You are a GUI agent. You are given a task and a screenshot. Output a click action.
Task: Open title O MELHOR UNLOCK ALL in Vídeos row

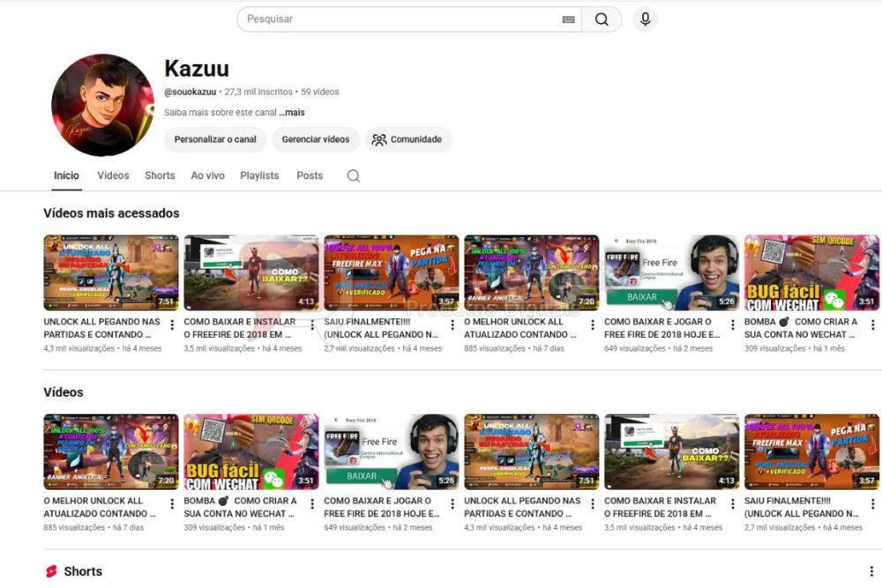pos(100,507)
